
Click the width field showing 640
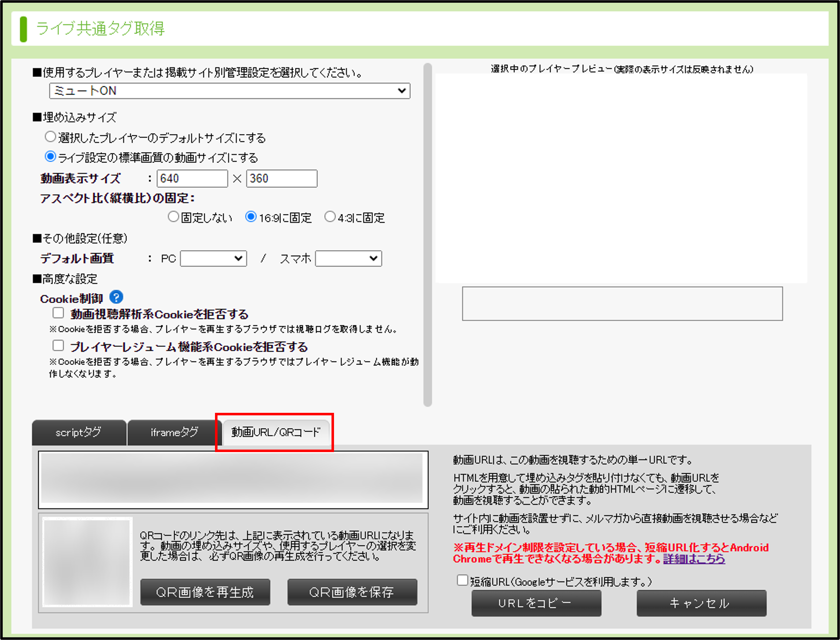click(x=192, y=178)
